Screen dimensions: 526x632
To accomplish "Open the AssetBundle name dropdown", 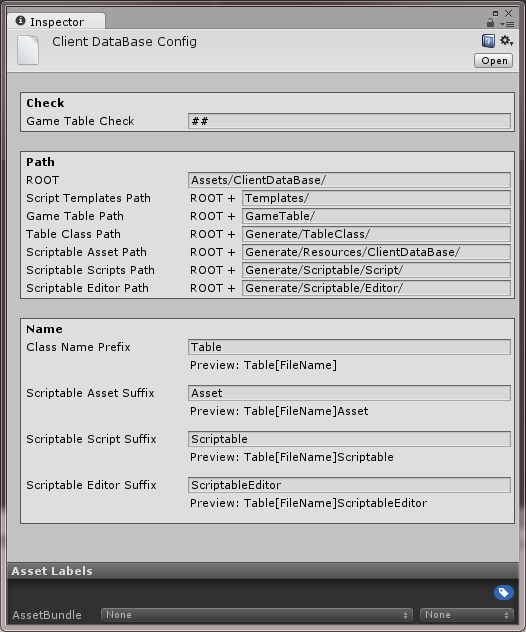I will click(257, 615).
